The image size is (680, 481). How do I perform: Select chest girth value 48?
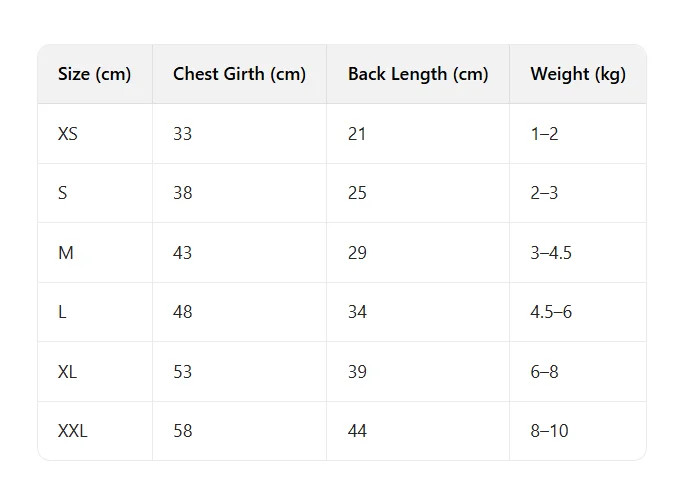[x=182, y=312]
